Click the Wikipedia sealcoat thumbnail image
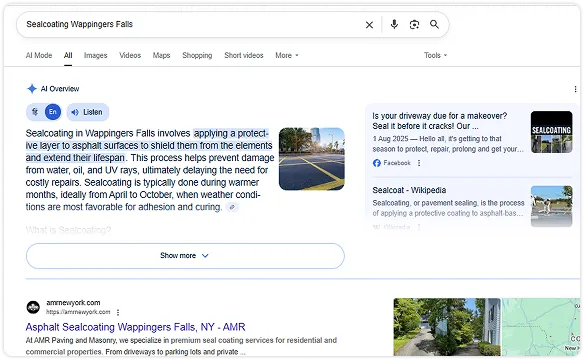 click(551, 206)
